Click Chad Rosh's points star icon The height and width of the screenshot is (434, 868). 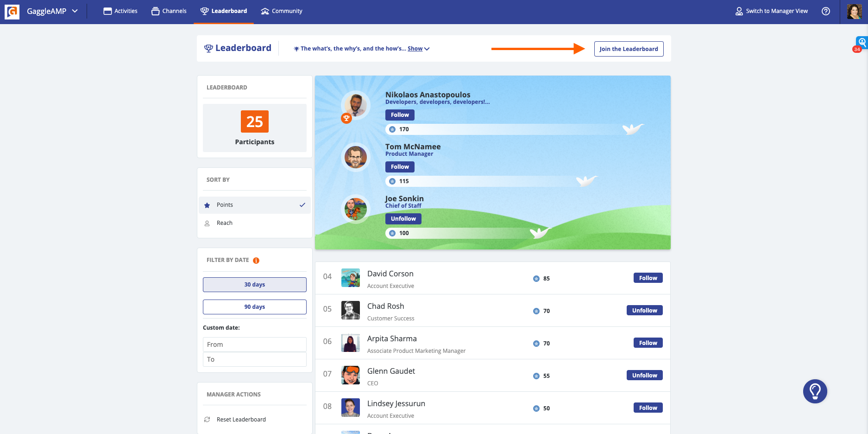[536, 311]
